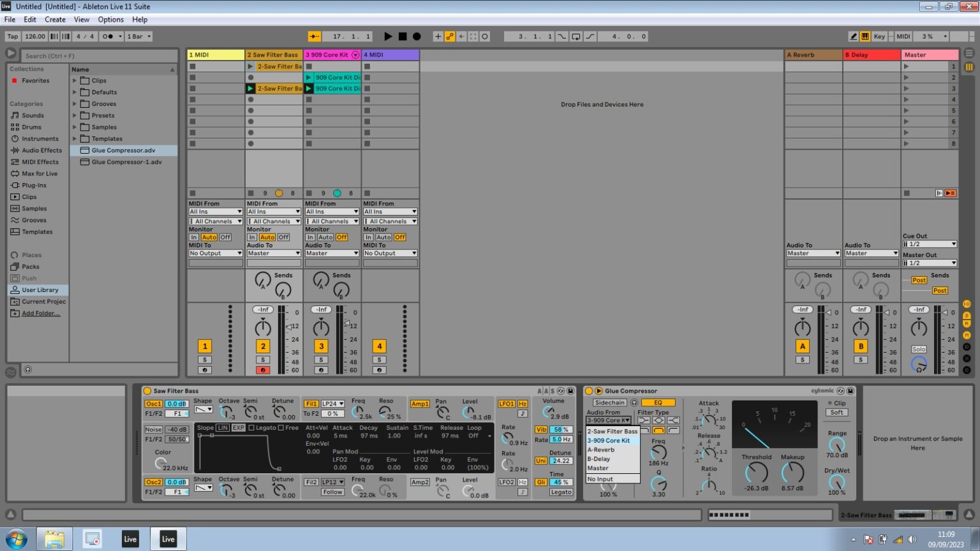Click Add Folder link in Places
Image resolution: width=980 pixels, height=551 pixels.
41,313
